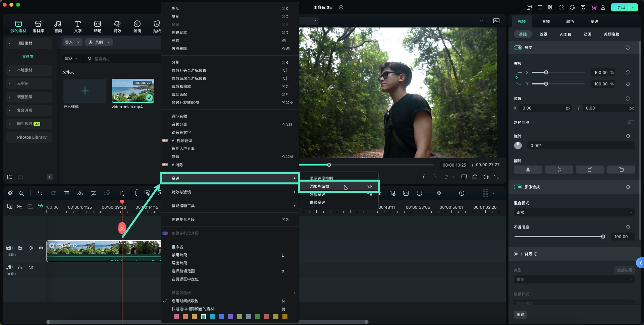644x325 pixels.
Task: Open the 混合模式 dropdown showing 正常
Action: coord(574,212)
